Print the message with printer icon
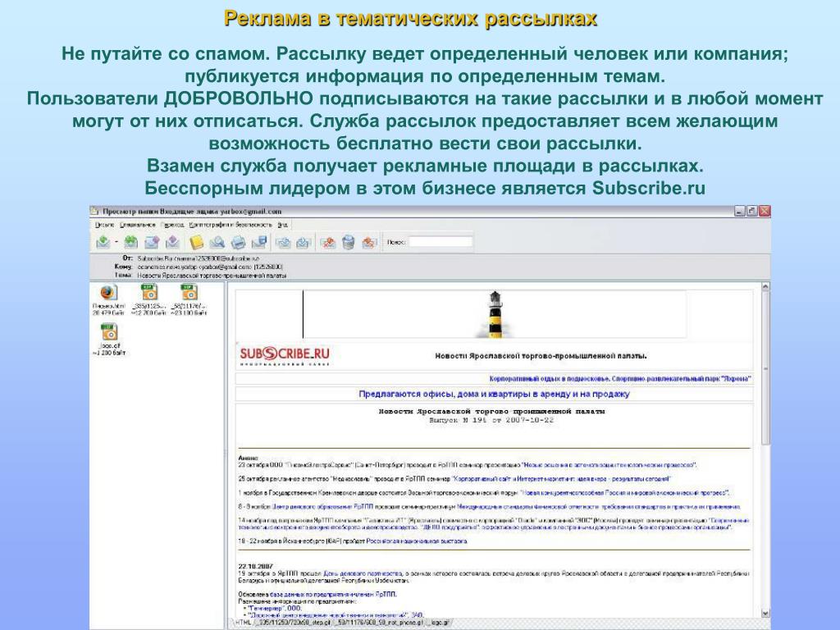Screen dimensions: 840x630 (239, 242)
